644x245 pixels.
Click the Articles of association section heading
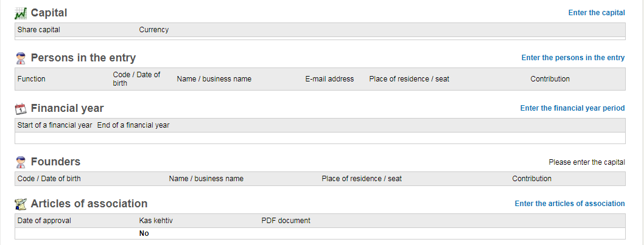click(x=89, y=204)
